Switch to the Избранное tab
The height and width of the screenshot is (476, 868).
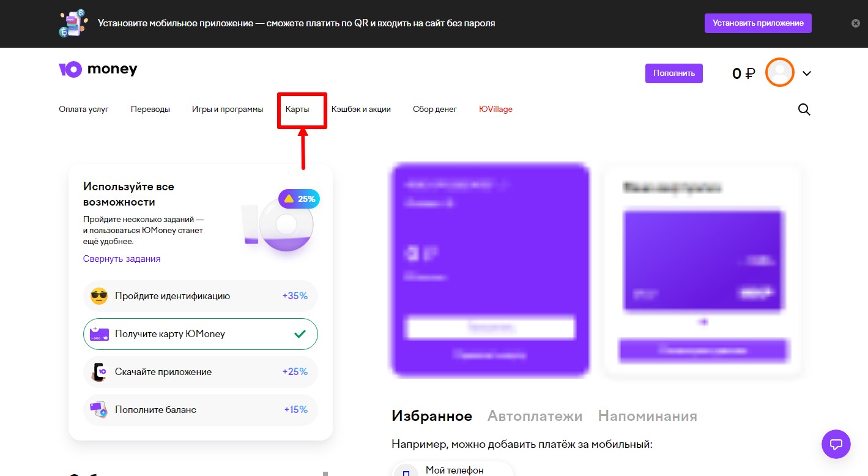pyautogui.click(x=432, y=416)
